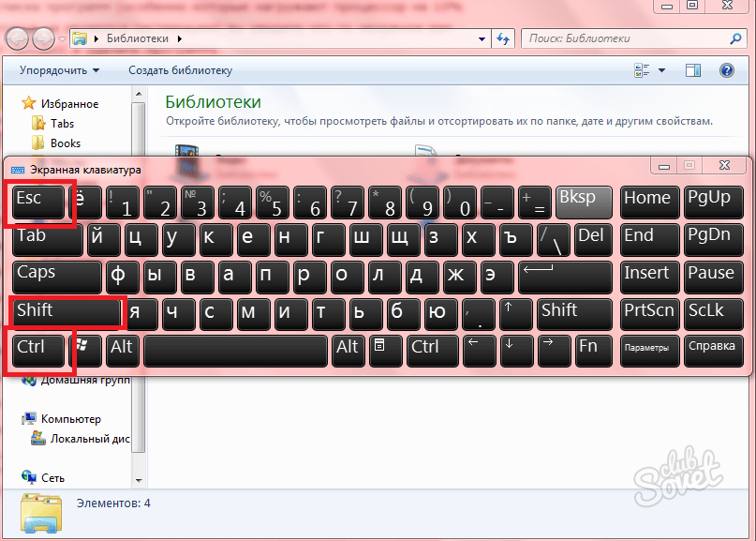Click the 5 percent key

(273, 203)
